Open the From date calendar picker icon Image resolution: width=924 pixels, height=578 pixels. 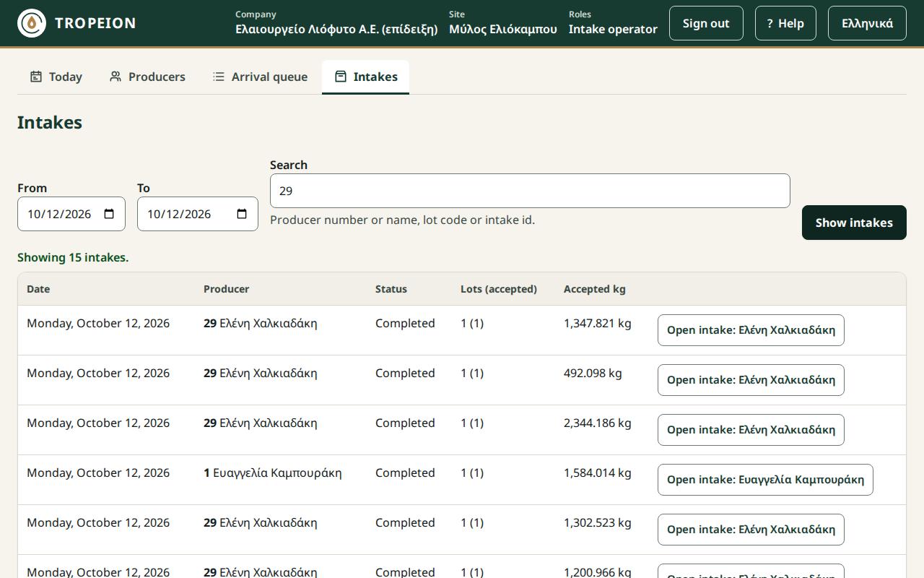(109, 214)
